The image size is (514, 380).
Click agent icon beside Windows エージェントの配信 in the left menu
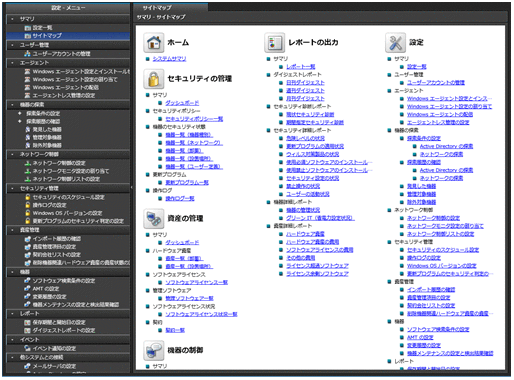pyautogui.click(x=28, y=88)
